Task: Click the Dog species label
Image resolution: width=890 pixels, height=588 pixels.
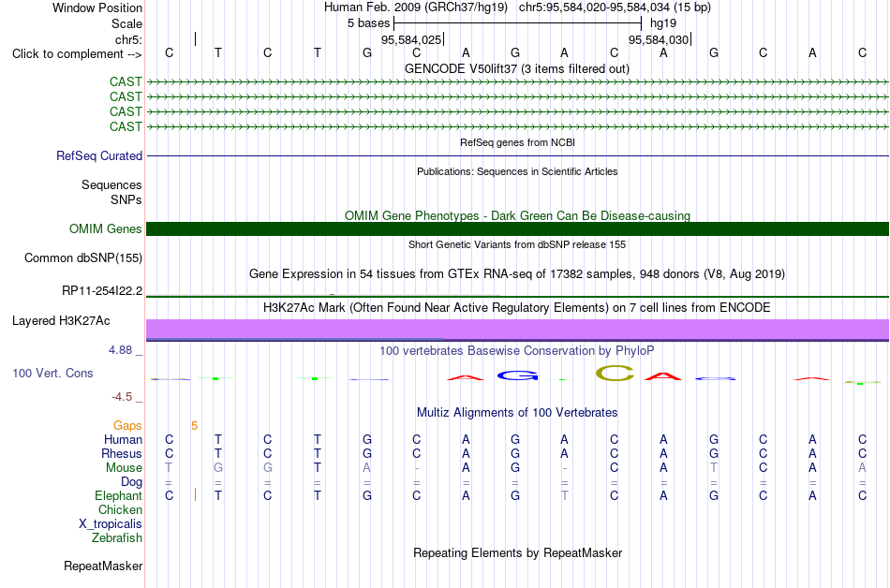Action: [x=131, y=481]
